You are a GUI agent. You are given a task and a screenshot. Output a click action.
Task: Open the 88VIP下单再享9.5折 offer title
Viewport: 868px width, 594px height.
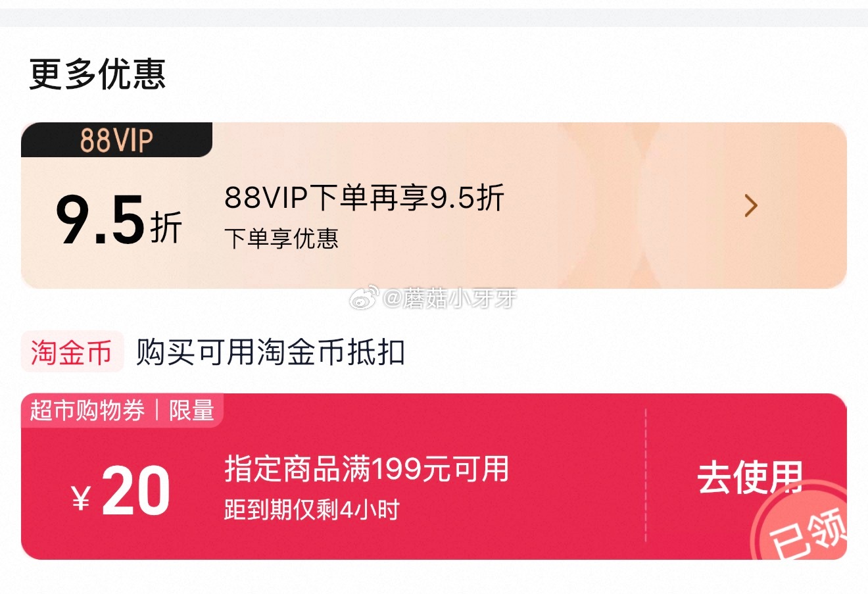tap(364, 197)
